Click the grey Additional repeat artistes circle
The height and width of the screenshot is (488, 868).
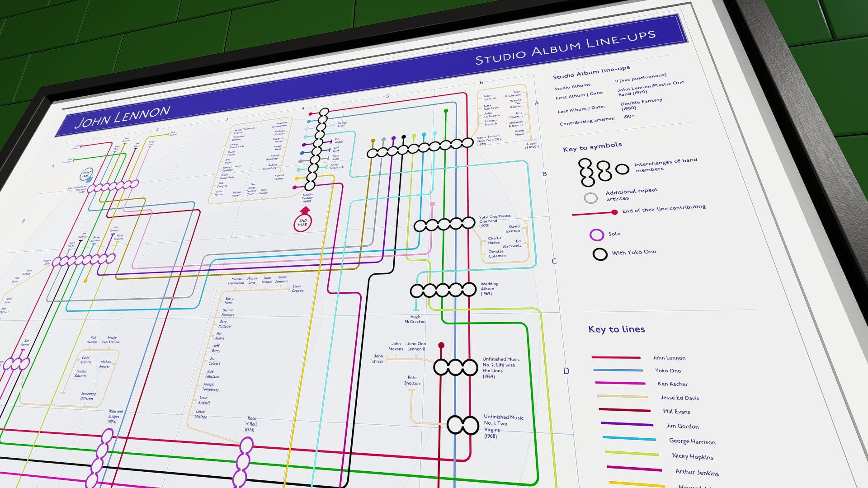tap(590, 198)
